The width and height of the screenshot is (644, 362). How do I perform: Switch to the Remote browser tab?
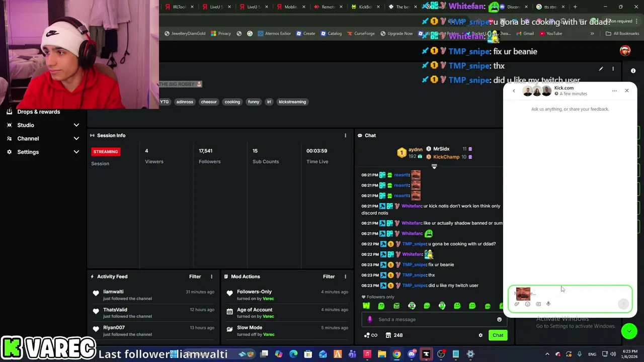tap(328, 7)
